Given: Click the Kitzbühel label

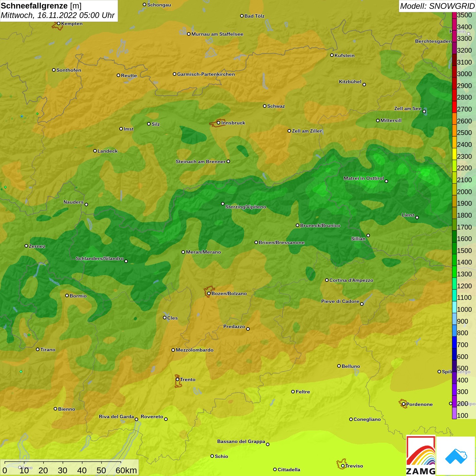Looking at the screenshot, I should [x=350, y=82].
